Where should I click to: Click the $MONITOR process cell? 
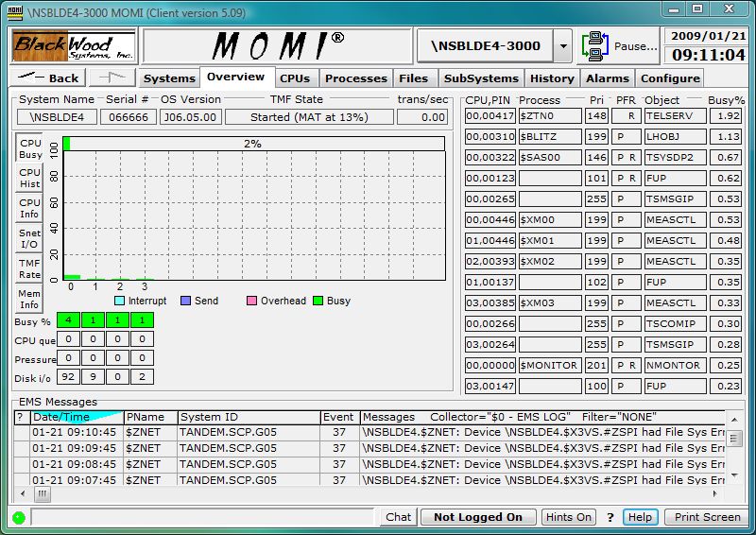click(x=550, y=365)
